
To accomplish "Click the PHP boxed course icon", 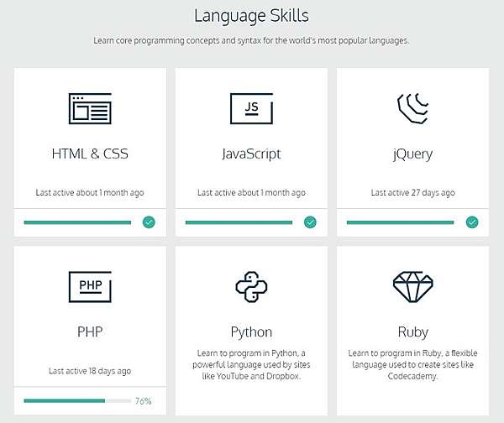I will (x=90, y=287).
